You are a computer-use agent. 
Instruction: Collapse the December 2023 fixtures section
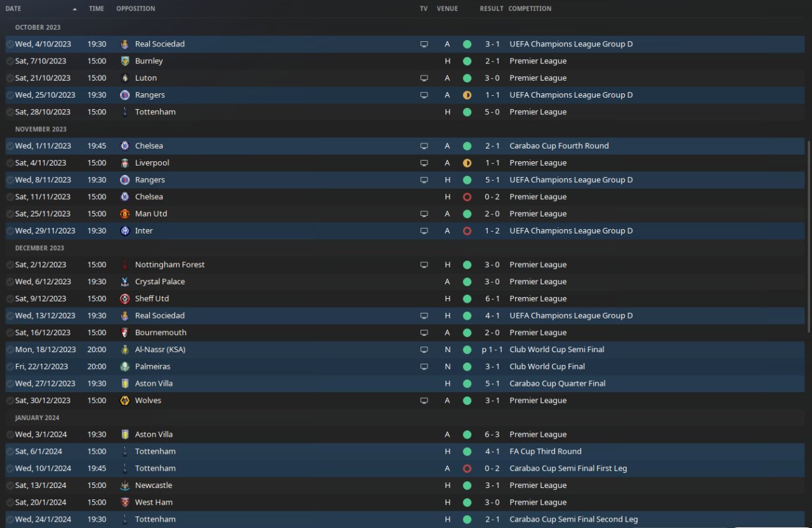[x=39, y=248]
